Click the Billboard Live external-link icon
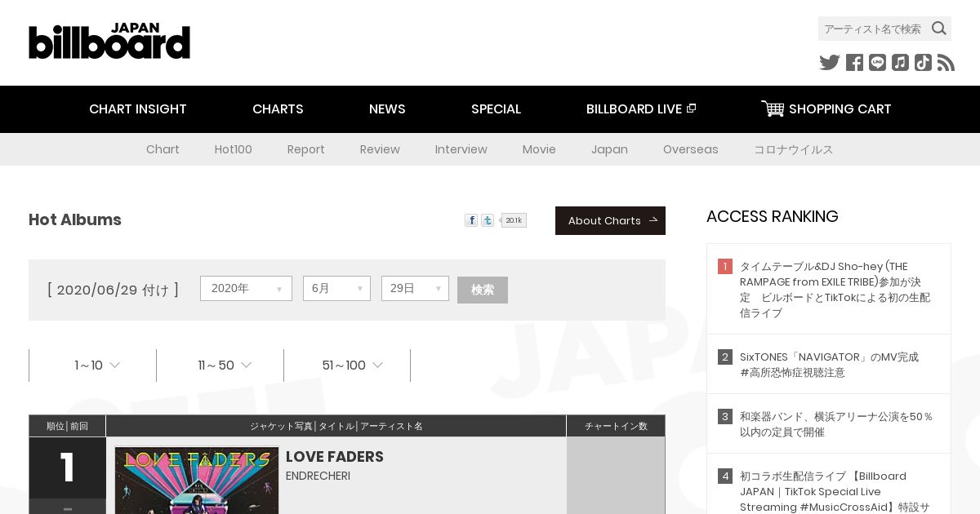 [x=691, y=109]
